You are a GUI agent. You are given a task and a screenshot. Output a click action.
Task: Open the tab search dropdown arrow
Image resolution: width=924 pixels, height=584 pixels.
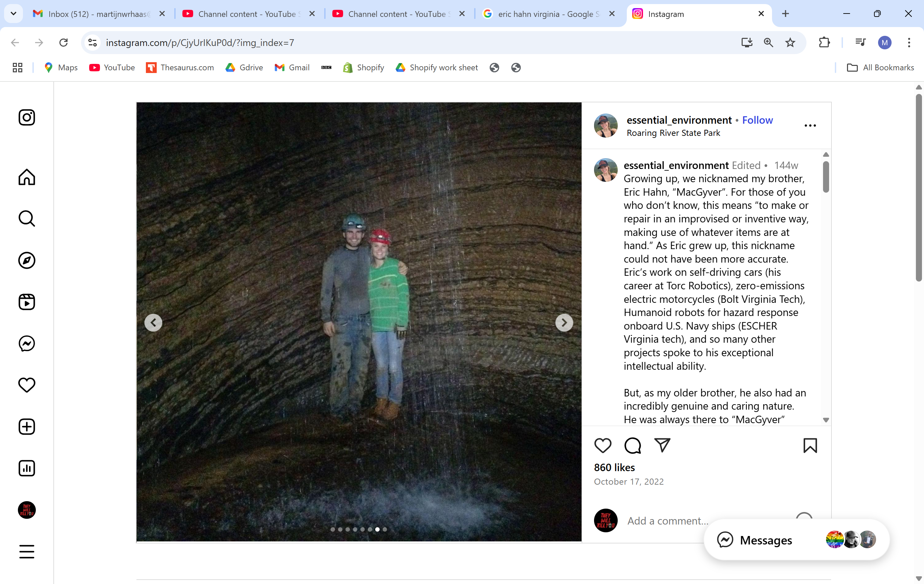[x=14, y=14]
